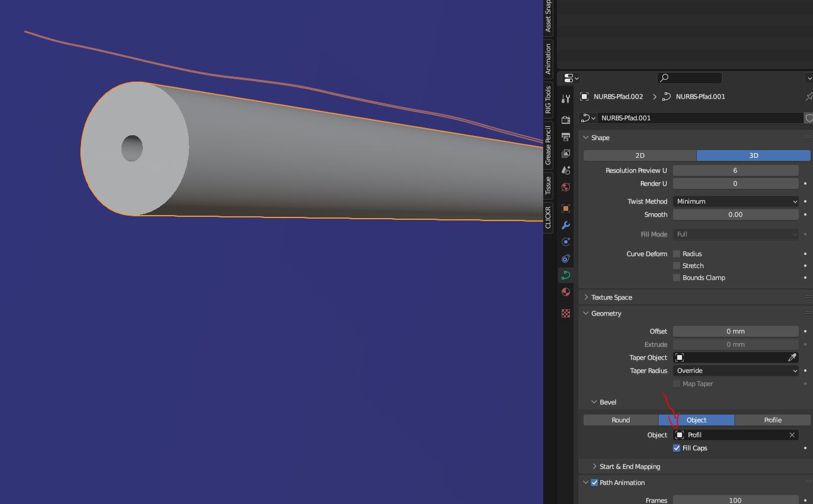Switch to the RIG Tools sidebar tab
Viewport: 813px width, 504px height.
point(549,99)
